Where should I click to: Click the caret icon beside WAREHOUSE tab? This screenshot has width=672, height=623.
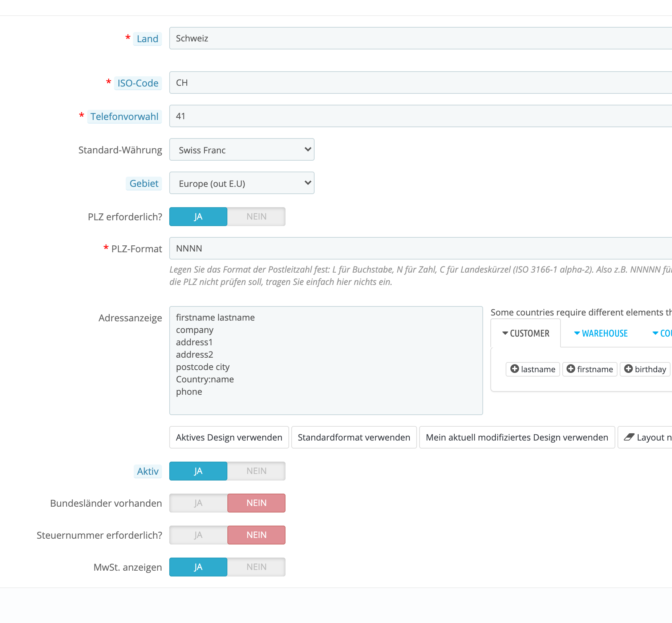(577, 333)
